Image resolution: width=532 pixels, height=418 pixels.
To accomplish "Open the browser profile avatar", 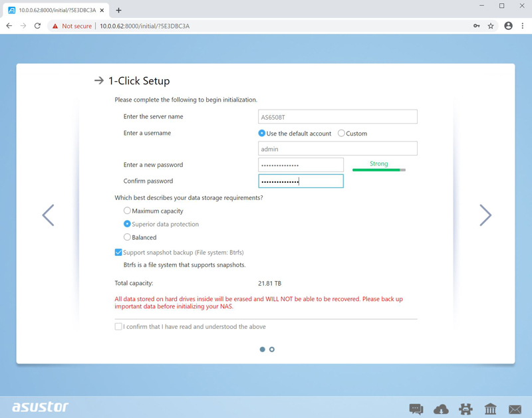I will click(x=508, y=26).
